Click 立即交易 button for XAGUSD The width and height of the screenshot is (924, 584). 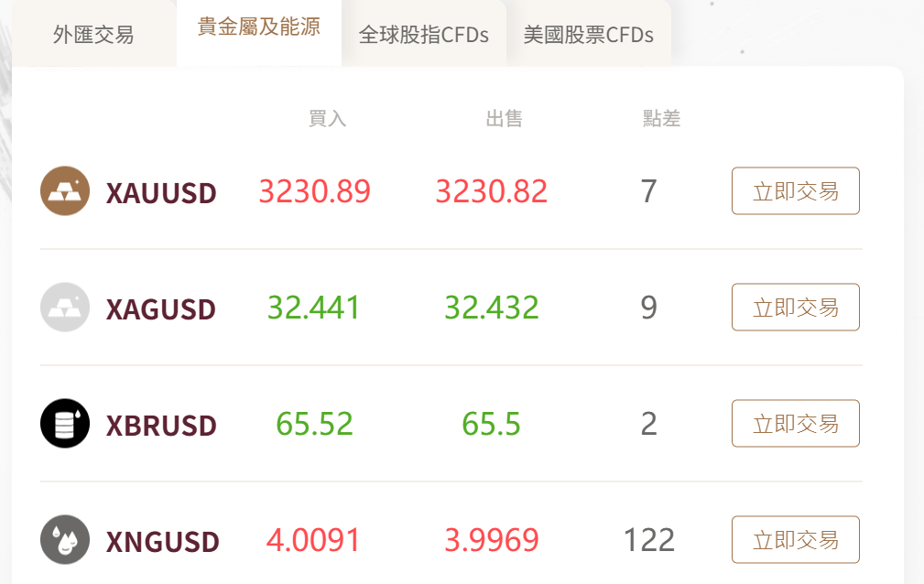[x=796, y=307]
